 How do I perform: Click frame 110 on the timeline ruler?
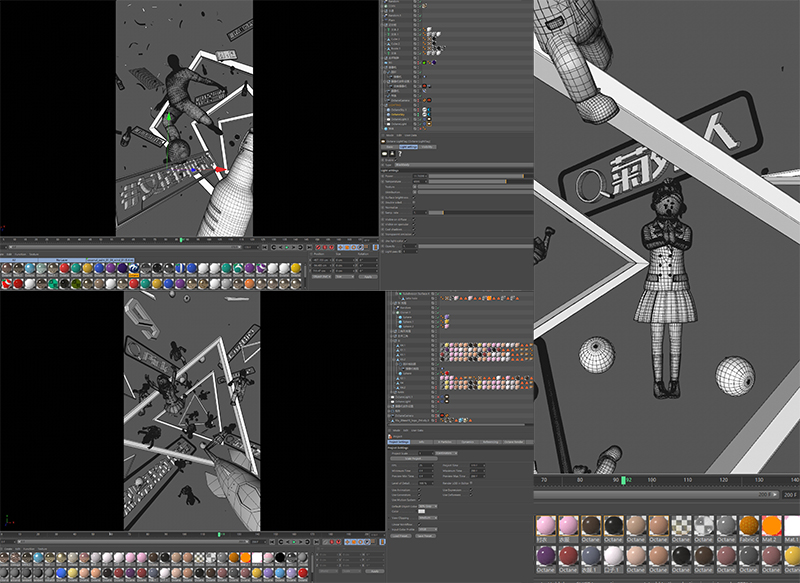[689, 480]
